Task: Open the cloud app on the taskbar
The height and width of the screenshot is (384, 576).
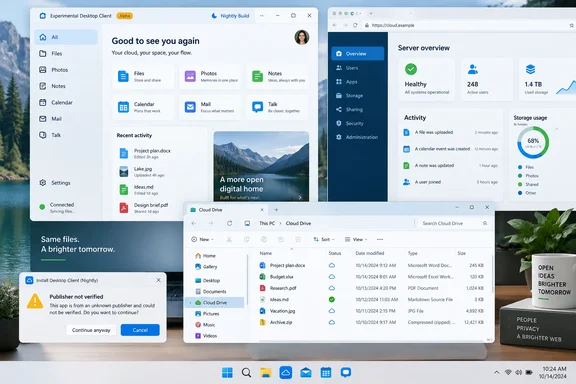Action: (285, 373)
